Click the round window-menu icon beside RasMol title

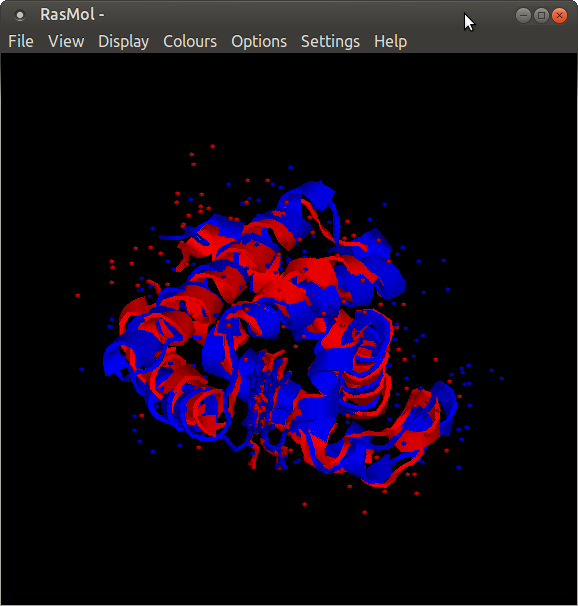(20, 15)
